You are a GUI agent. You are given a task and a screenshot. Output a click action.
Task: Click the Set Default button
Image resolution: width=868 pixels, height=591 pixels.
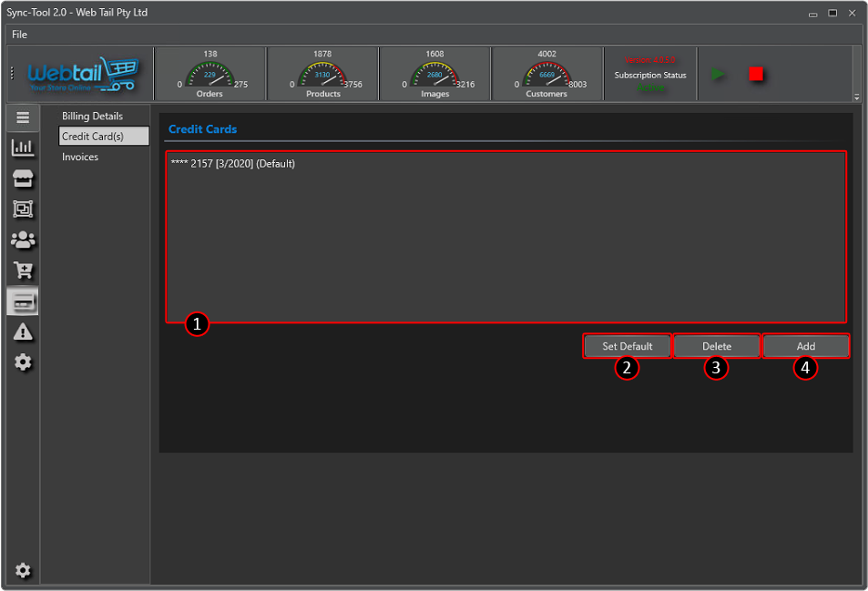coord(627,346)
